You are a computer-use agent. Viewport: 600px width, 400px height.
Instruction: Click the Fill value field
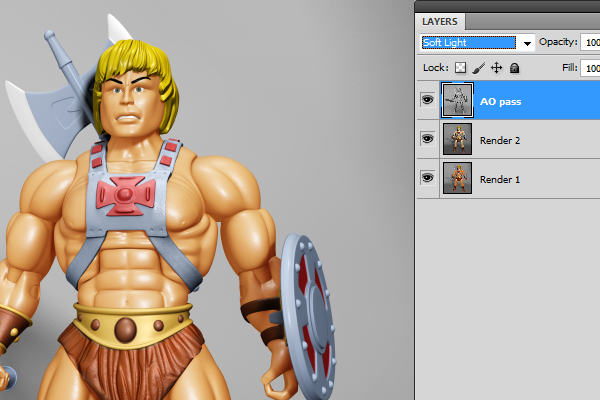590,68
